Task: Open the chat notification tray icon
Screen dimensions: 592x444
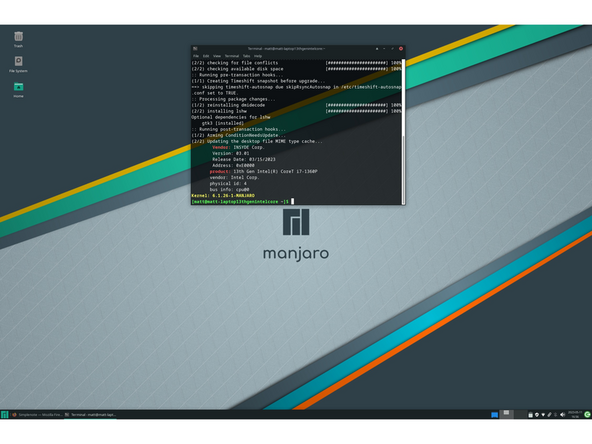Action: (x=537, y=415)
